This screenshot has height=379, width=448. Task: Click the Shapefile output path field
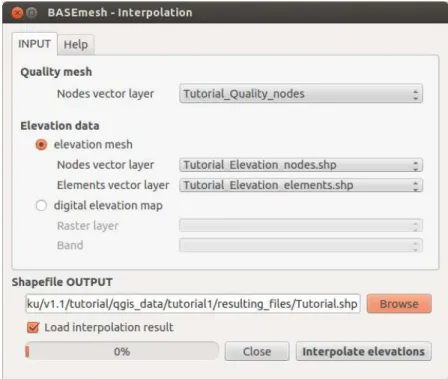tap(193, 304)
